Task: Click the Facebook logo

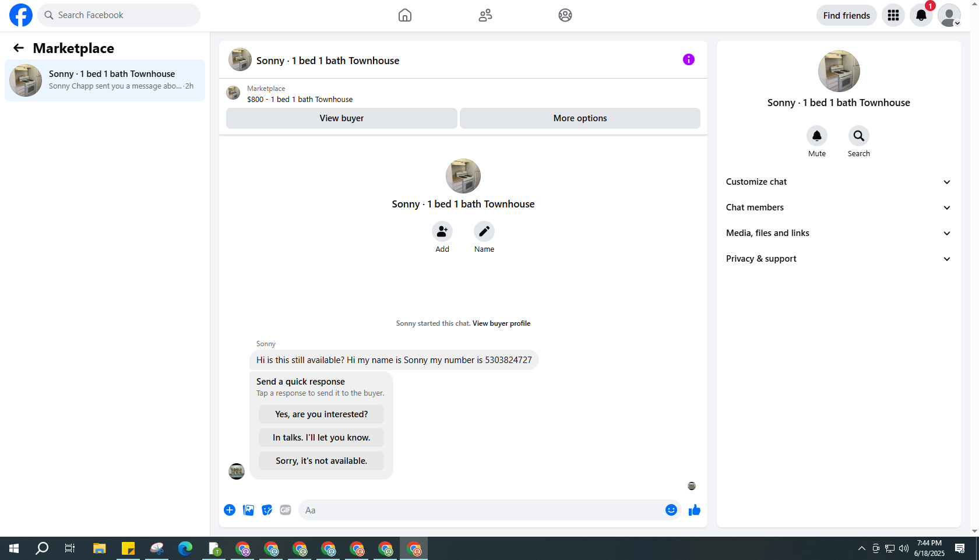Action: click(21, 15)
